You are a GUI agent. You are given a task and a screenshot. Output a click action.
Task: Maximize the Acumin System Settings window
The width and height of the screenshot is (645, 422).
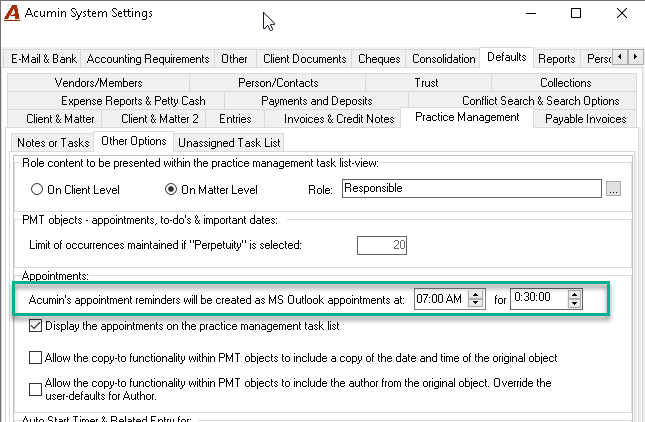576,13
